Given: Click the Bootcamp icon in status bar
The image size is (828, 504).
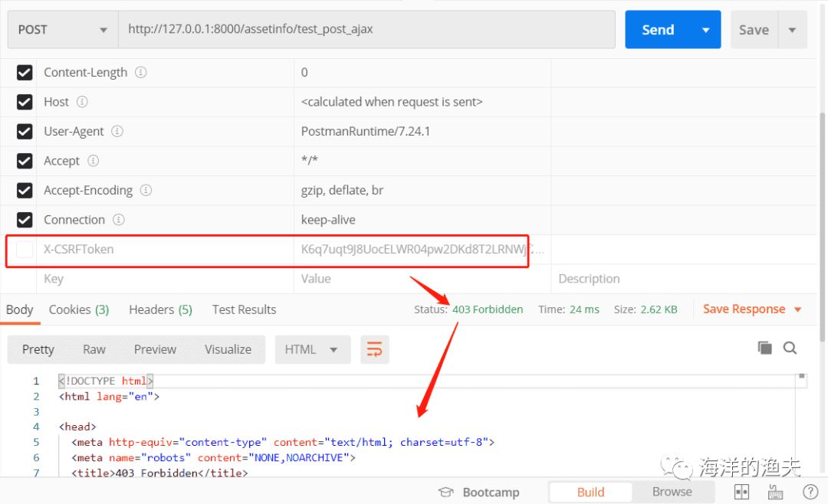Looking at the screenshot, I should [x=445, y=492].
